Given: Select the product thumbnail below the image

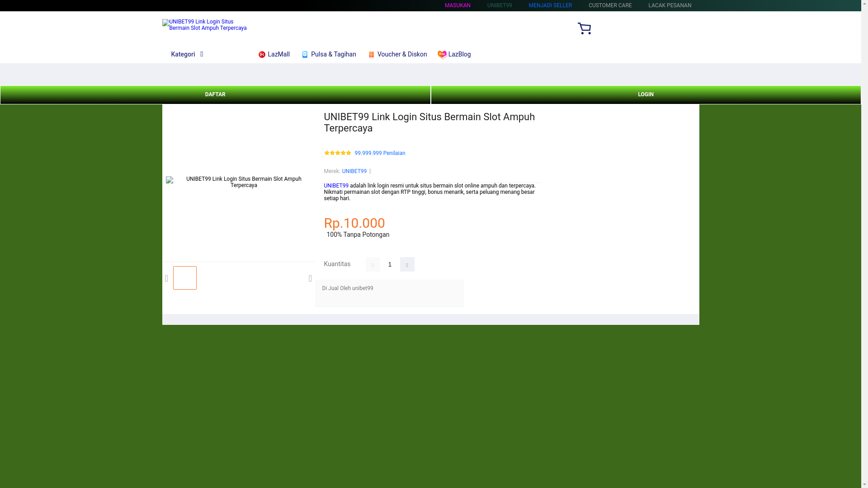Looking at the screenshot, I should (184, 278).
